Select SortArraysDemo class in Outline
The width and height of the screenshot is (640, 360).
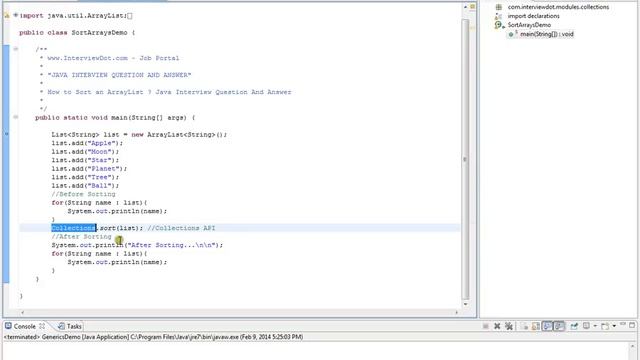[529, 25]
